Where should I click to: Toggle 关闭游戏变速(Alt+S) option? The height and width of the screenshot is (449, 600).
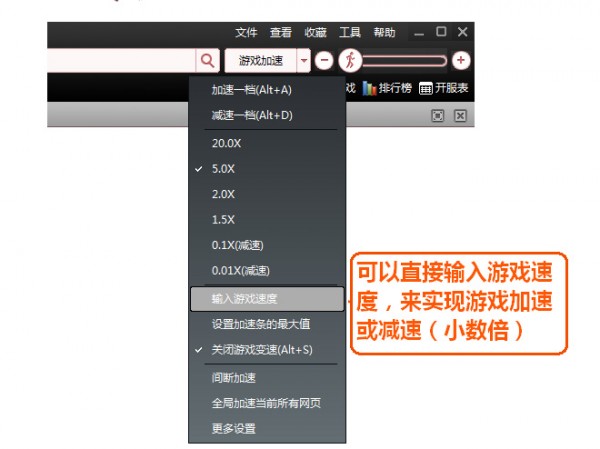(x=261, y=349)
